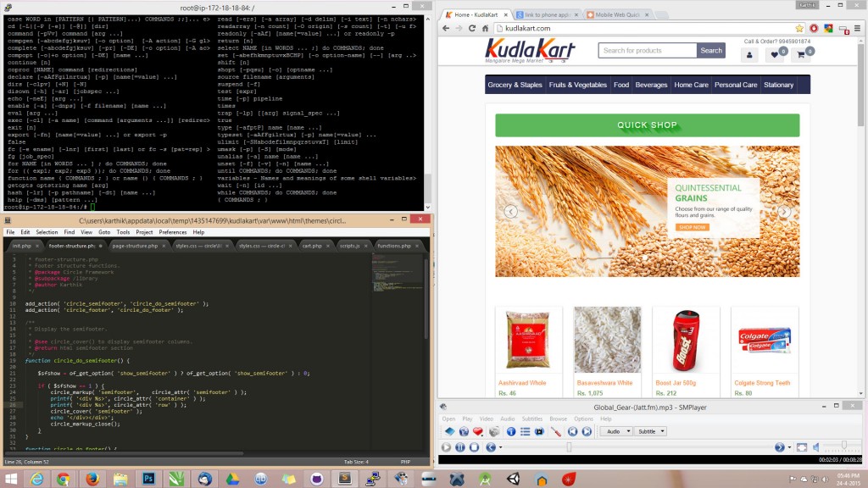Image resolution: width=868 pixels, height=488 pixels.
Task: Click the Chrome address bar showing kudlakart.com
Action: point(648,28)
